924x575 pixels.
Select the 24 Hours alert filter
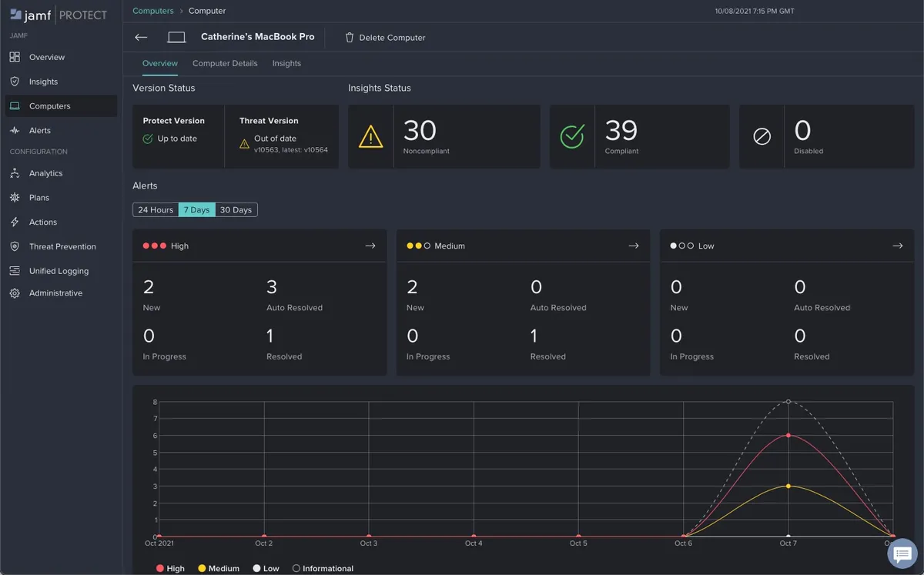[x=155, y=209]
